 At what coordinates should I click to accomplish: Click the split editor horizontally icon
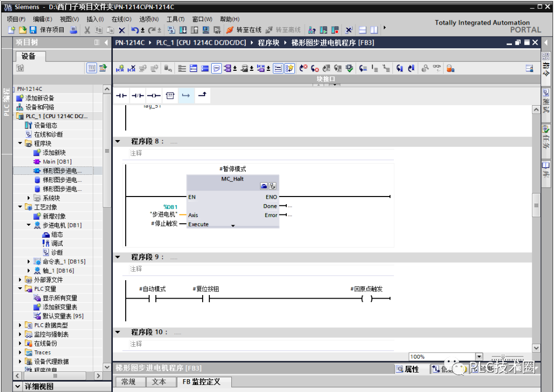point(363,30)
